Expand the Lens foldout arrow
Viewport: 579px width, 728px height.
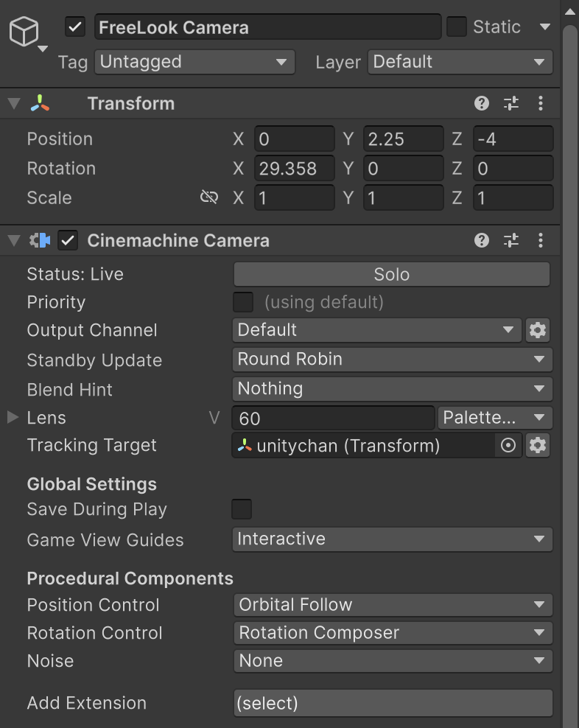pos(13,418)
